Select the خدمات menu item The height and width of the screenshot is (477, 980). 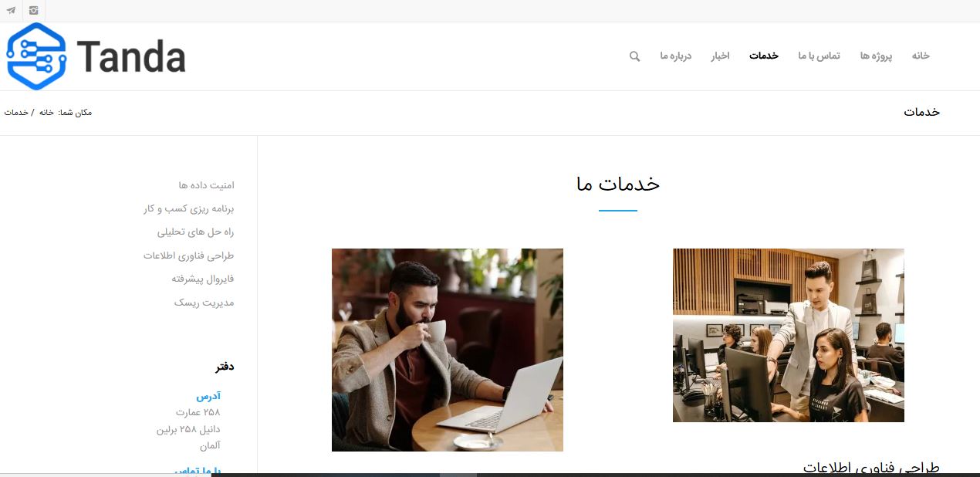point(763,56)
